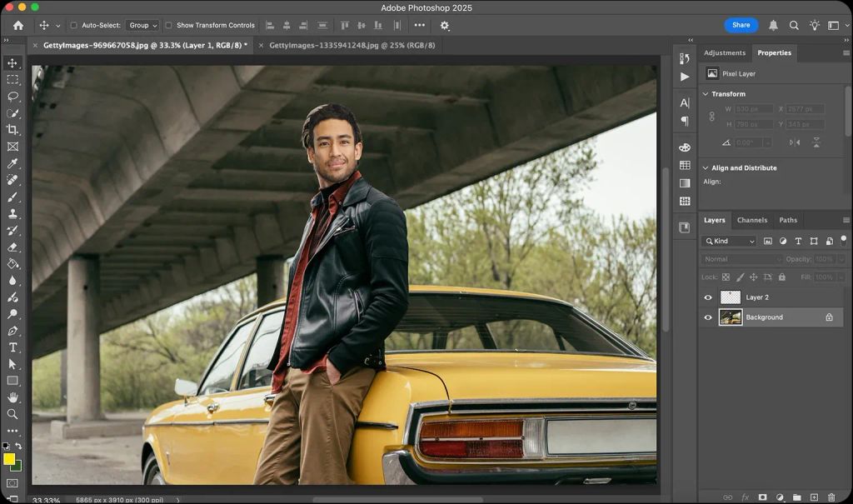Collapse the Transform section
The width and height of the screenshot is (853, 504).
pyautogui.click(x=706, y=94)
